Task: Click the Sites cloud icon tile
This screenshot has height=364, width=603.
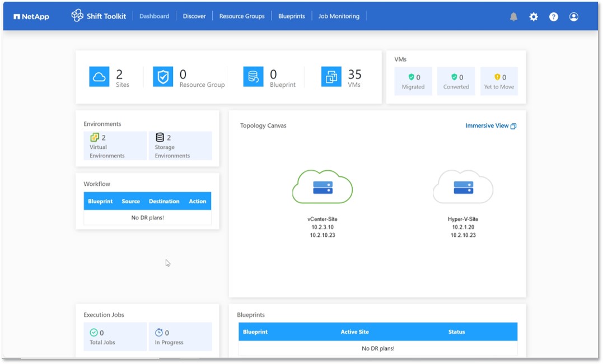Action: (99, 77)
